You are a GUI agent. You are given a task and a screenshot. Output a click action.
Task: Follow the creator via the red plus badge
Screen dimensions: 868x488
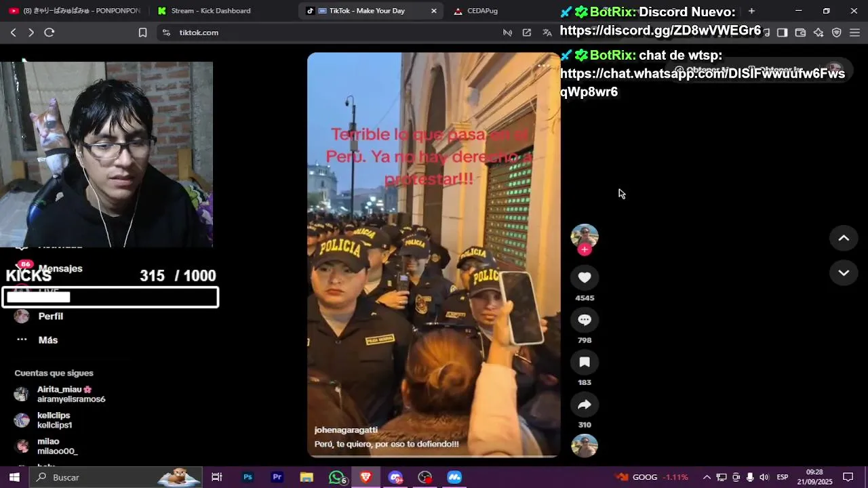pos(585,249)
